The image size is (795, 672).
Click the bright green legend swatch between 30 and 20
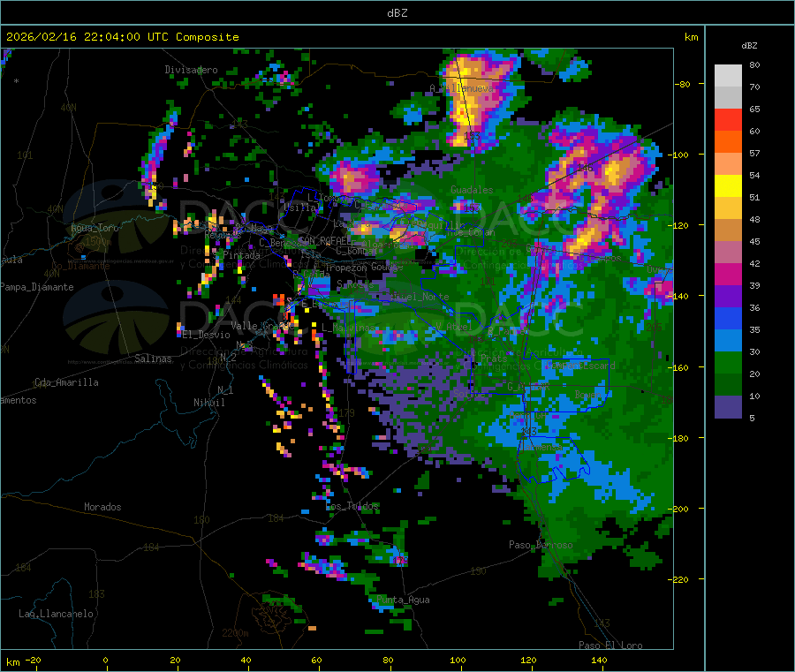coord(728,363)
